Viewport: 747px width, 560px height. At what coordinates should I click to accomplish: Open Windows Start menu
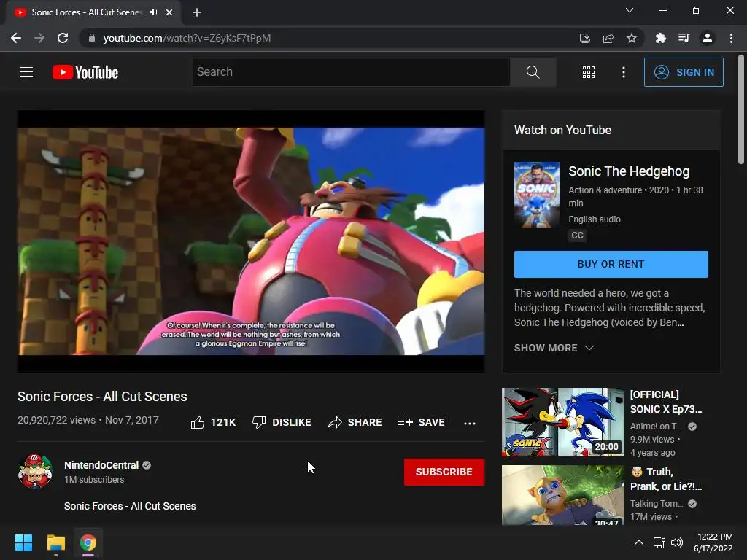[x=23, y=542]
